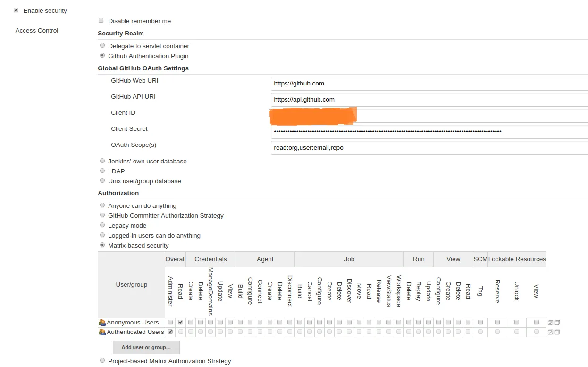Click select-all icon in Authenticated Users row
Viewport: 588px width, 367px height.
pyautogui.click(x=550, y=332)
